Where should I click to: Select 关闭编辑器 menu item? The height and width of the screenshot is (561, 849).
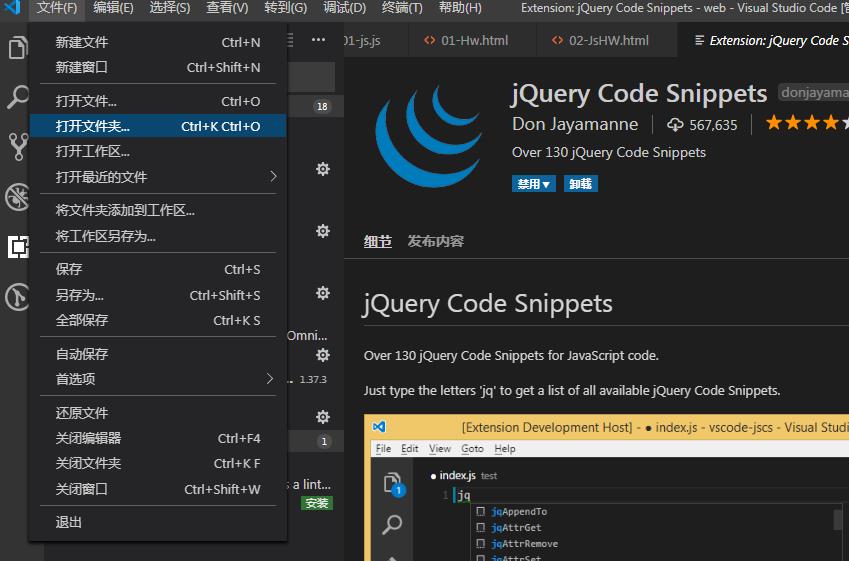(158, 438)
